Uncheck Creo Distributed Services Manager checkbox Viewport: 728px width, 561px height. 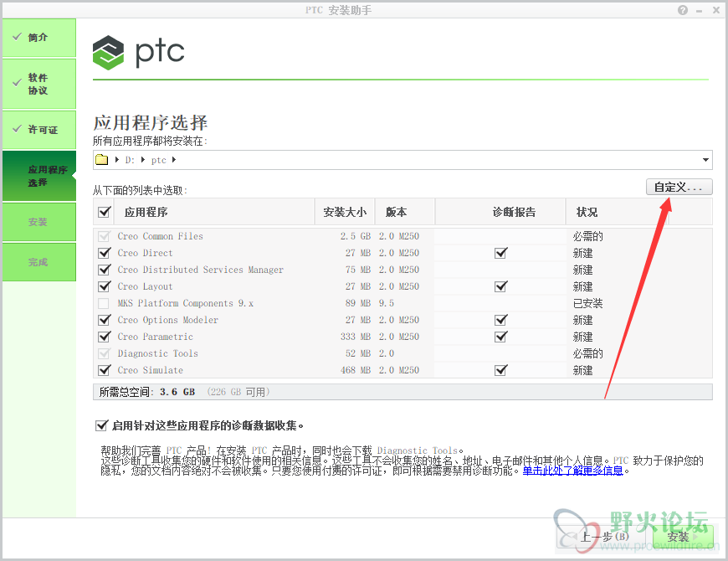105,270
